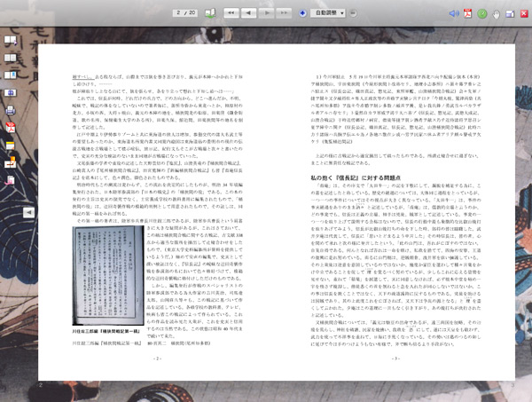This screenshot has width=532, height=402.
Task: Jump to the first page
Action: pos(231,13)
